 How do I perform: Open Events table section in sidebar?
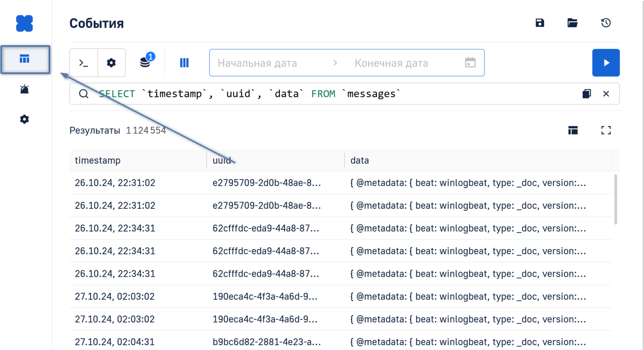coord(25,60)
